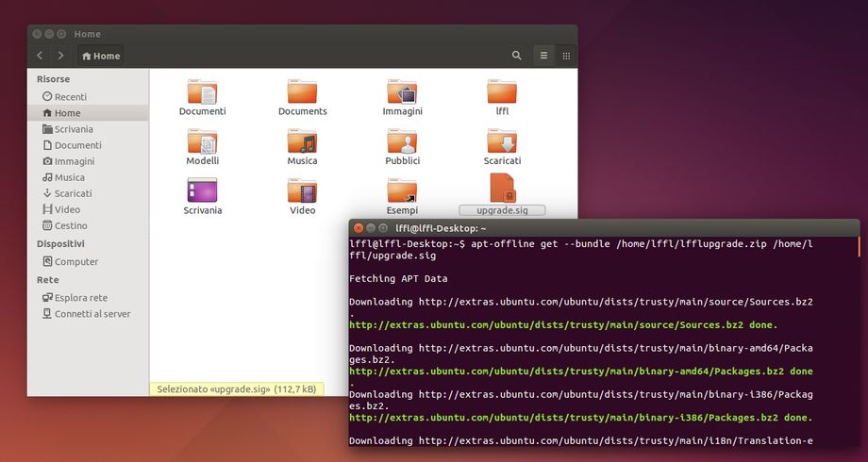Select the Pubblici folder icon
The image size is (868, 462).
coord(402,142)
